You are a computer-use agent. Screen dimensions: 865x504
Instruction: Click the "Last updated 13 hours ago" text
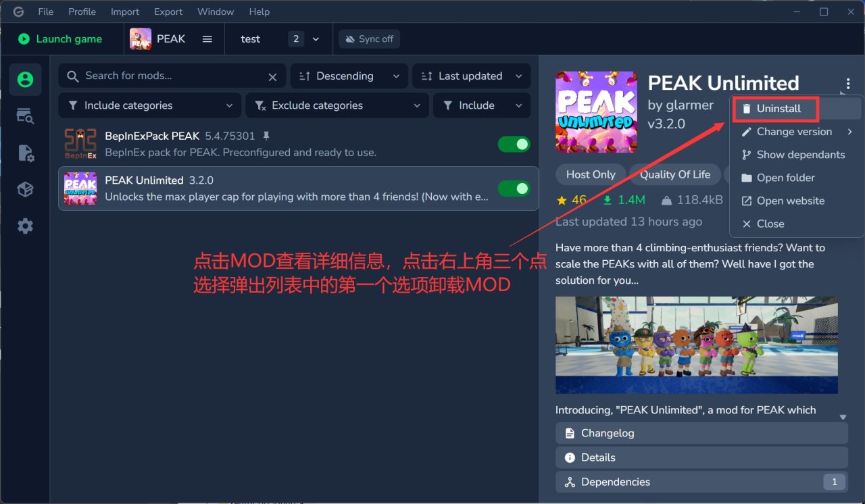point(628,222)
